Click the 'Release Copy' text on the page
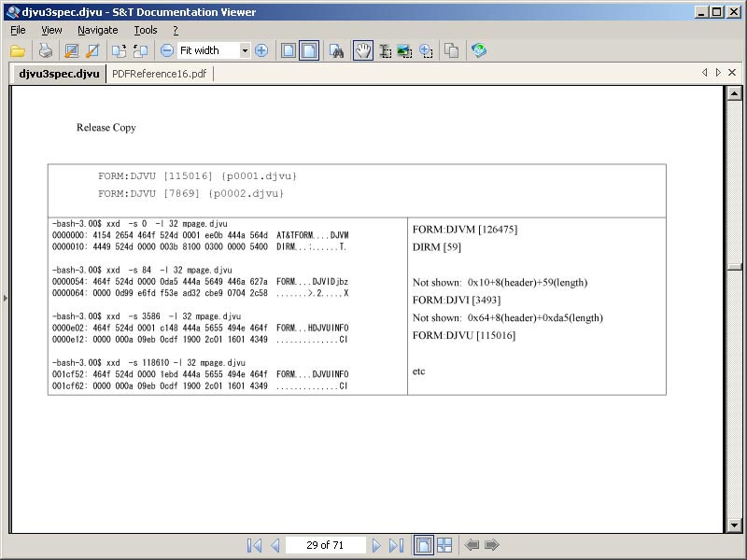The width and height of the screenshot is (747, 560). tap(106, 128)
